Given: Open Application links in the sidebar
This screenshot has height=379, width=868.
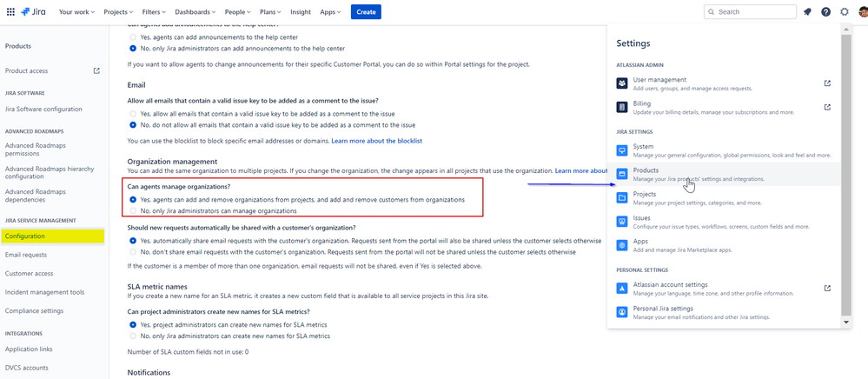Looking at the screenshot, I should tap(29, 349).
